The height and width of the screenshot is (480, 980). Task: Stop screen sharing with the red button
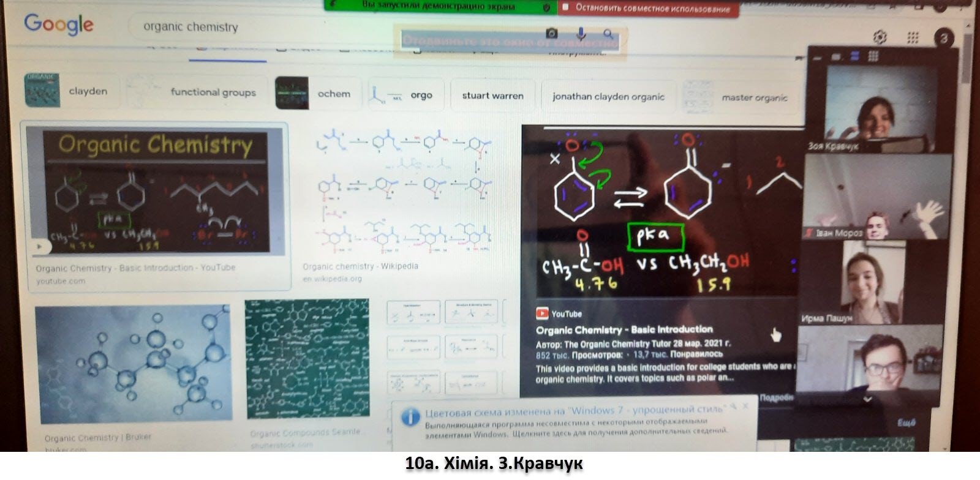(x=647, y=9)
